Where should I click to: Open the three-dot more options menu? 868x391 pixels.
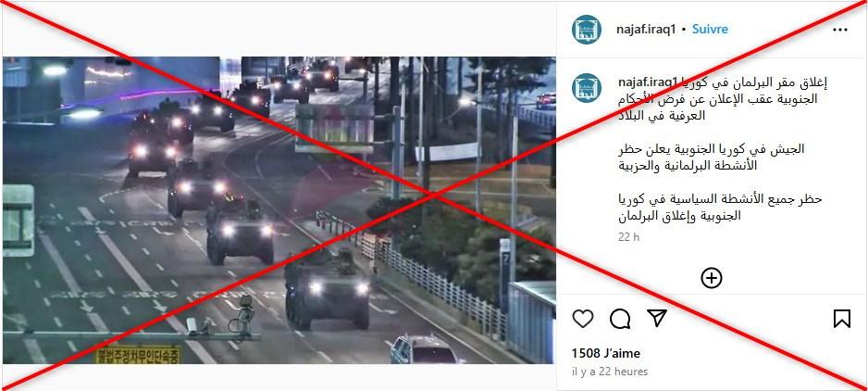[x=839, y=30]
